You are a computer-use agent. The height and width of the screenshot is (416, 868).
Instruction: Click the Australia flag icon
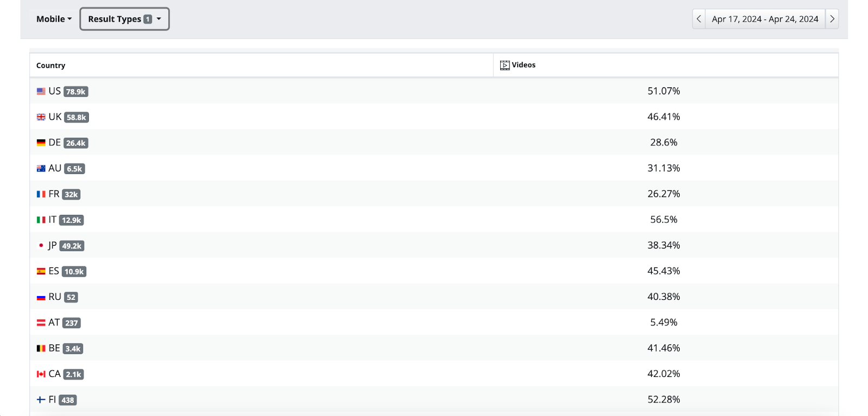click(41, 169)
